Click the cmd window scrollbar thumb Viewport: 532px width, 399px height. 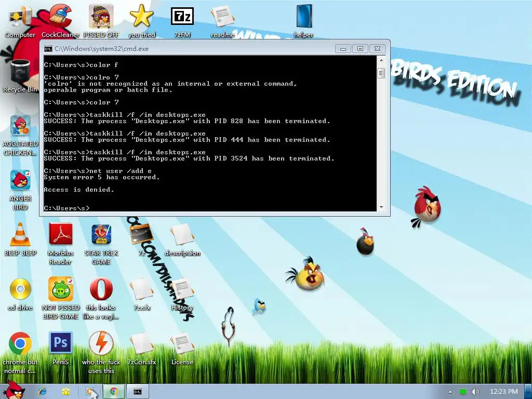tap(381, 73)
